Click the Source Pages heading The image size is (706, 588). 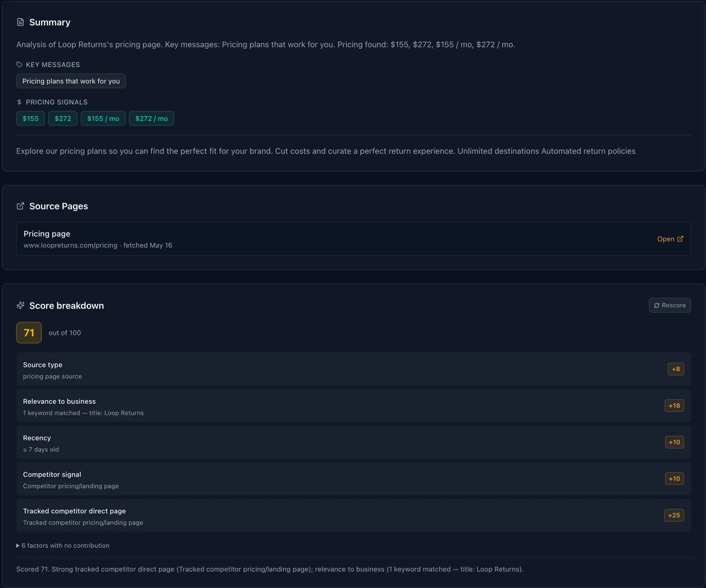coord(59,206)
